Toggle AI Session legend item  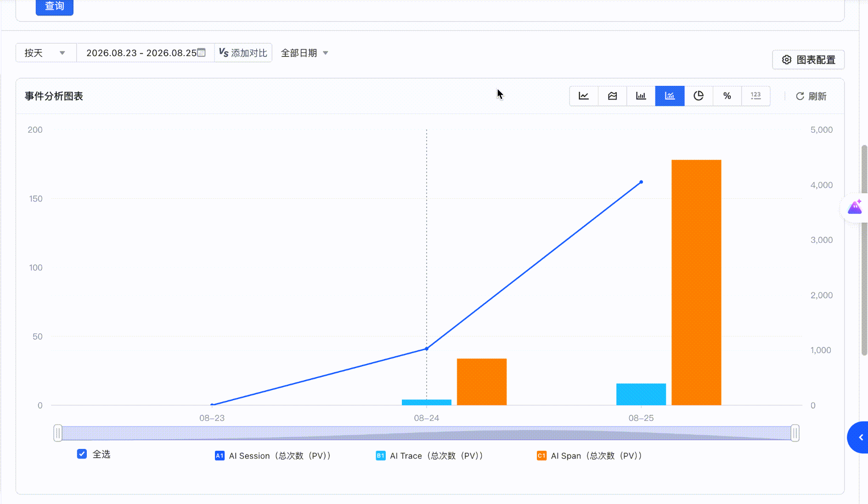tap(273, 456)
